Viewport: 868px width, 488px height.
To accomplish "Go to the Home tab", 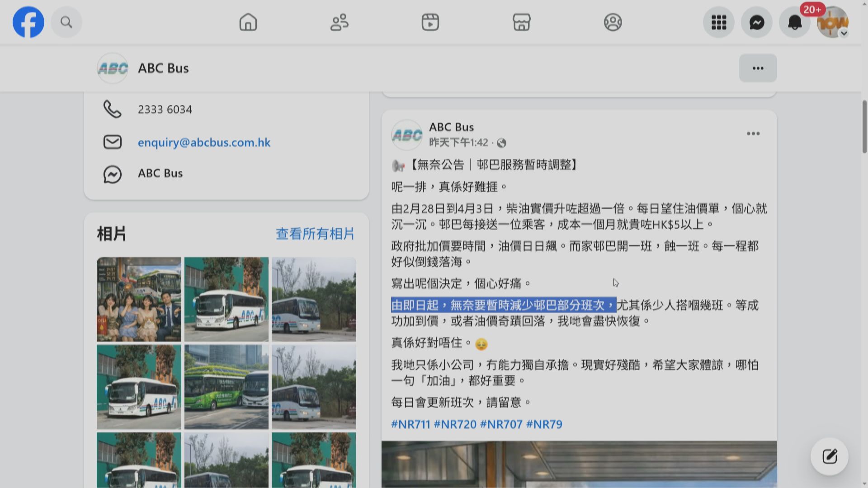I will coord(248,22).
